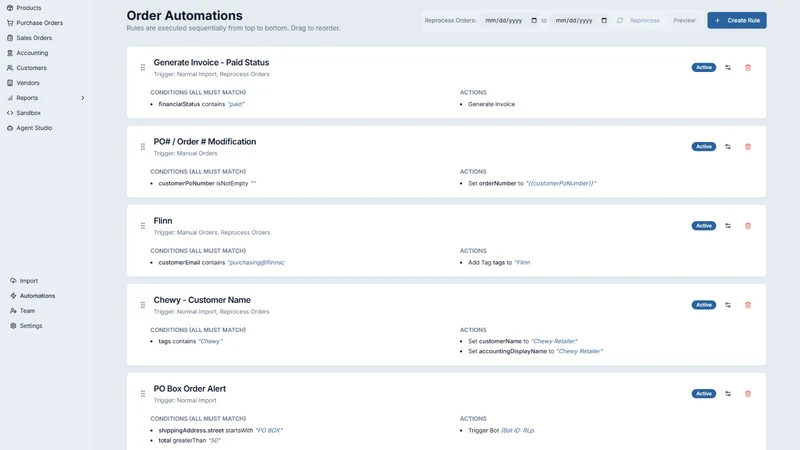800x450 pixels.
Task: Click the Vendors icon
Action: [10, 83]
